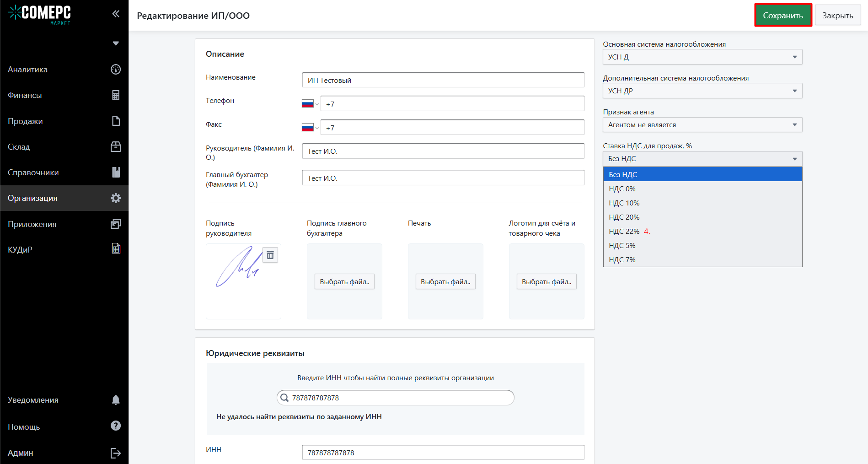The image size is (868, 464).
Task: Click the Finance calculator icon
Action: click(x=116, y=95)
